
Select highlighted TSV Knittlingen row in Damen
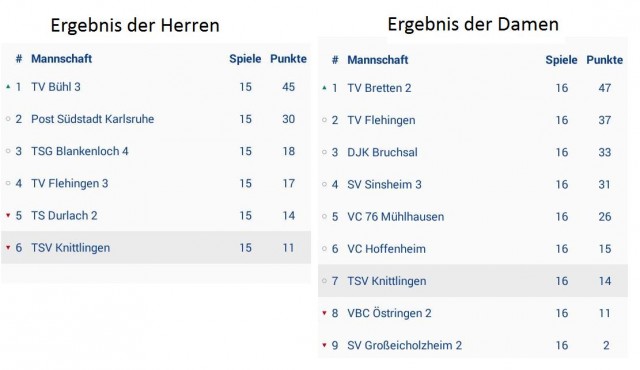click(x=473, y=281)
